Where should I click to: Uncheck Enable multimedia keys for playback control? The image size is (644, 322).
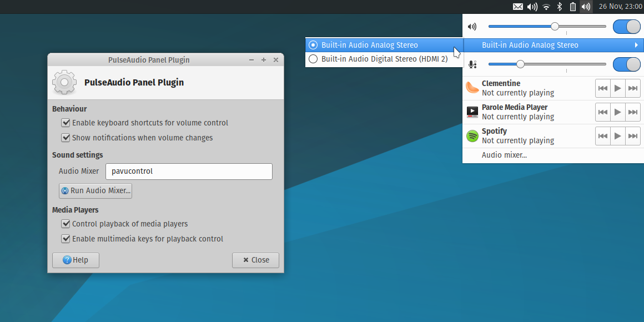tap(66, 239)
